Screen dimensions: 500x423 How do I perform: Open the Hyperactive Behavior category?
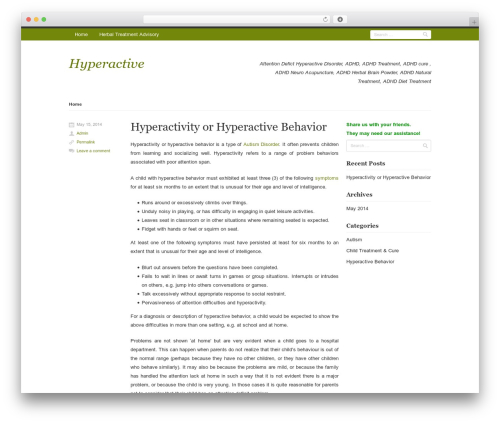[x=370, y=262]
